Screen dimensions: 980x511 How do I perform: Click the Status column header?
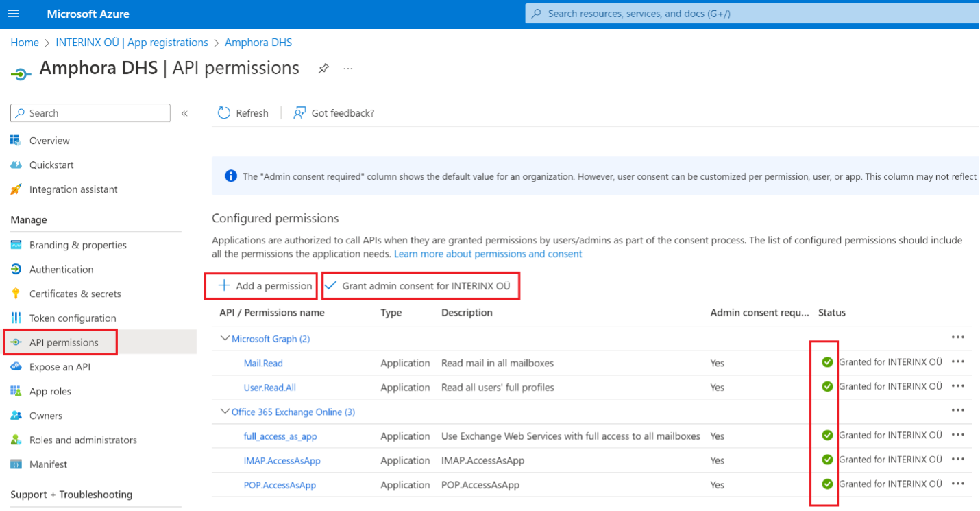tap(832, 313)
